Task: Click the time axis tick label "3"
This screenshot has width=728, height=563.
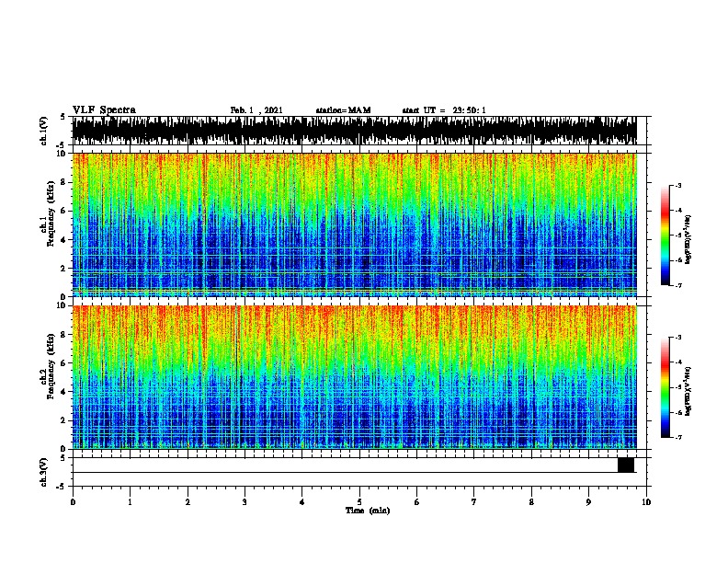Action: 245,502
